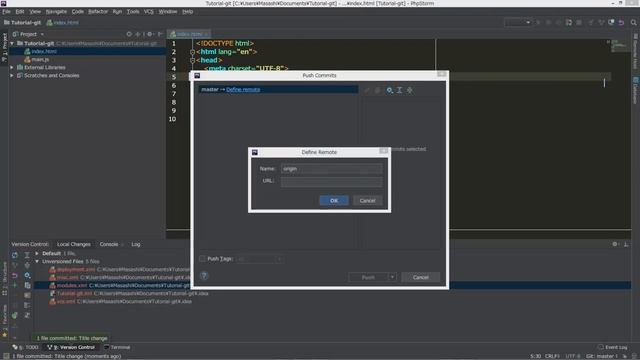This screenshot has height=360, width=640.
Task: Switch to the Console tab
Action: [109, 244]
